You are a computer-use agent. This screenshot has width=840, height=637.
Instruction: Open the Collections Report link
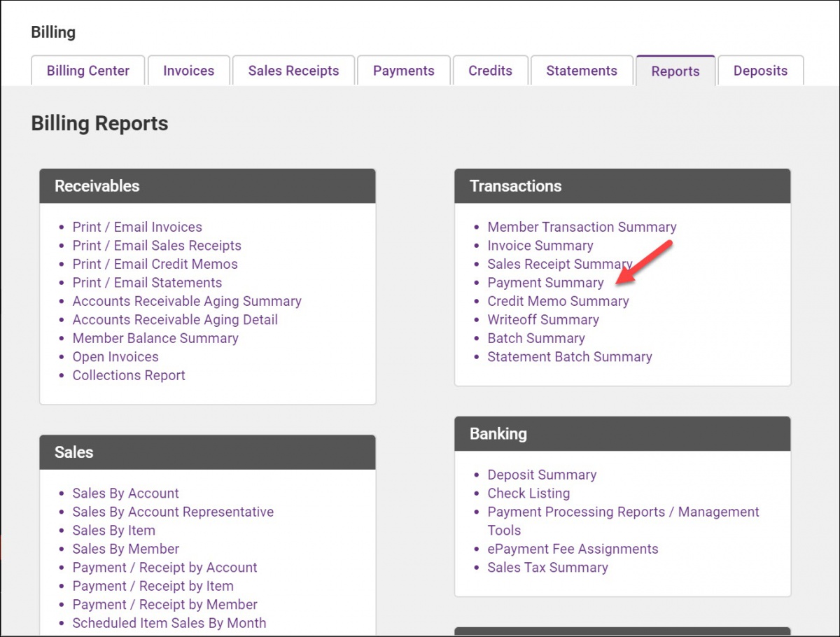click(129, 375)
